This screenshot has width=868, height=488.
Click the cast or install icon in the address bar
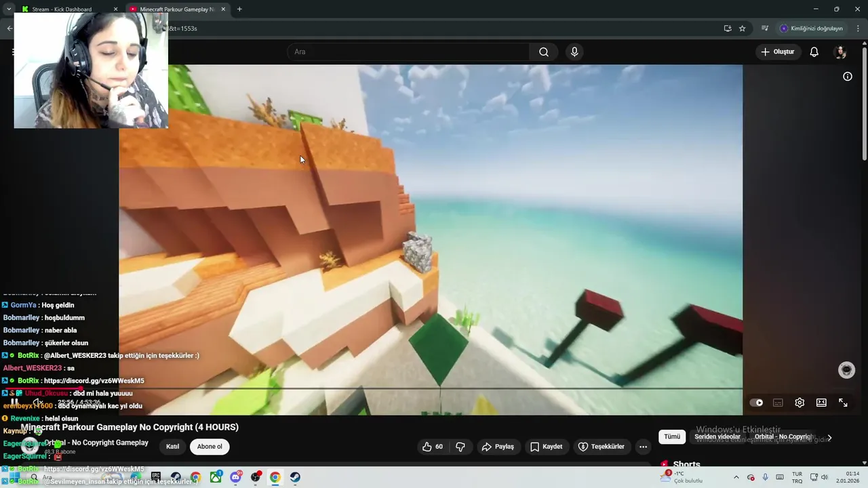point(728,28)
